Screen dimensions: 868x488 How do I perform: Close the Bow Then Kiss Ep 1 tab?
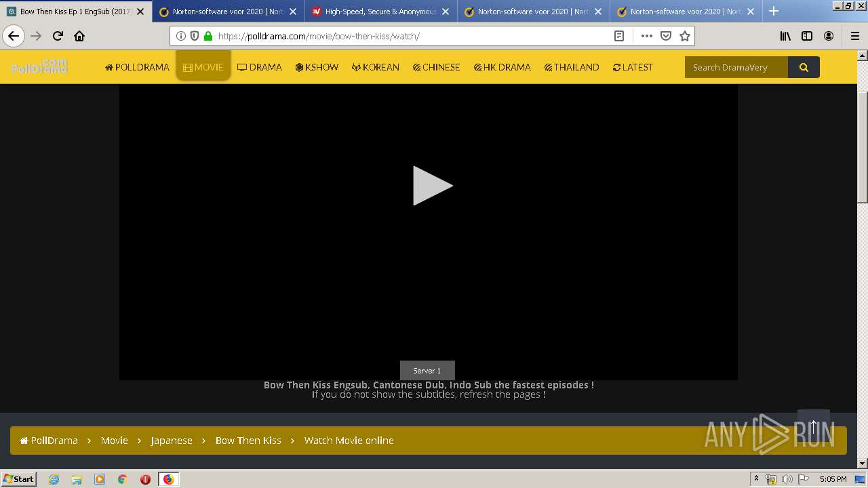[x=140, y=12]
